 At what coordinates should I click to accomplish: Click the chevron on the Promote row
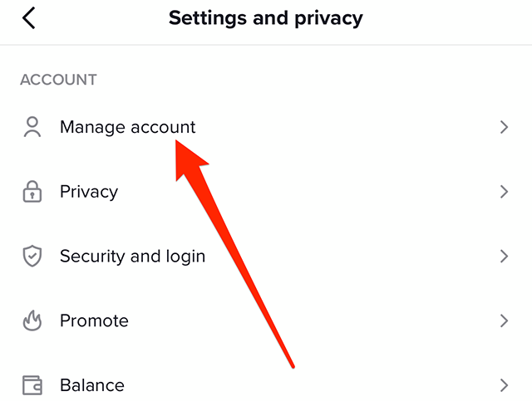505,320
